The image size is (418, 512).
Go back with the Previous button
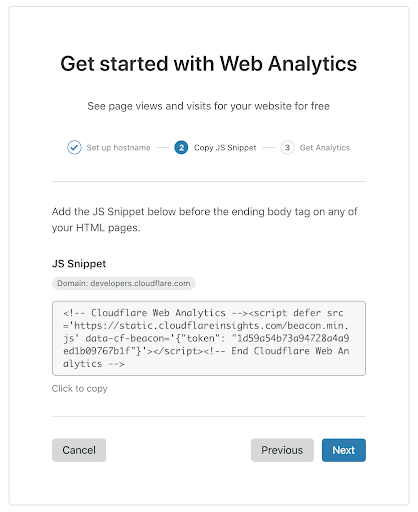tap(282, 450)
